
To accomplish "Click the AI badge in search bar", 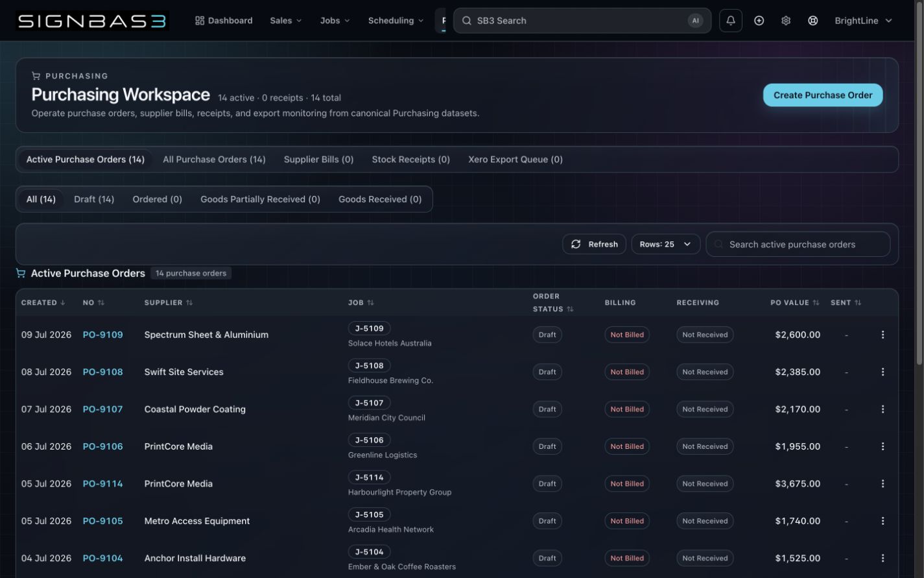I will [x=695, y=21].
